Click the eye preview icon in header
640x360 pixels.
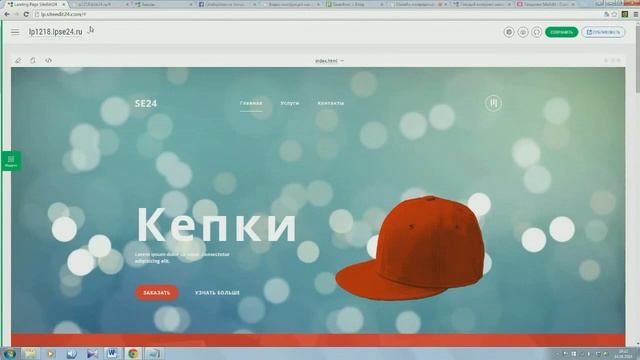[x=523, y=32]
